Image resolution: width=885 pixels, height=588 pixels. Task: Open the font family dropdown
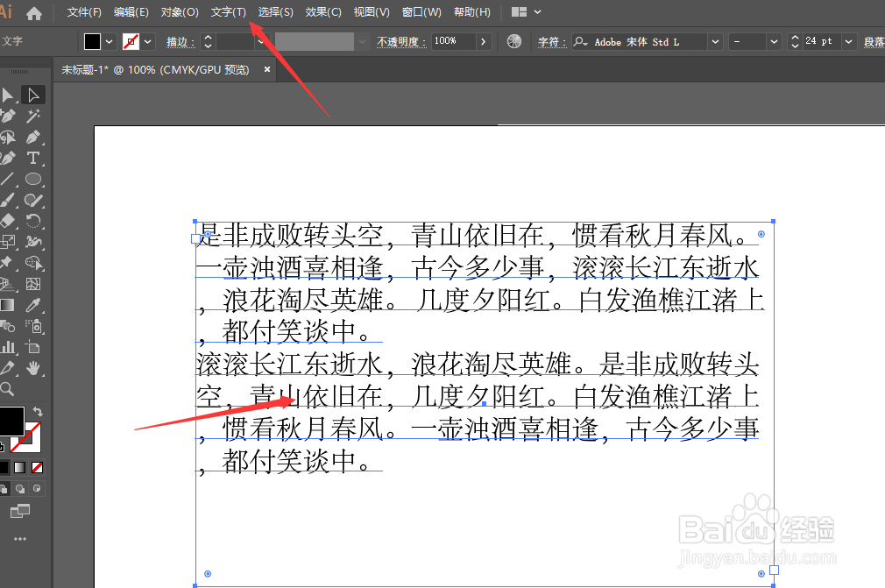[x=716, y=41]
